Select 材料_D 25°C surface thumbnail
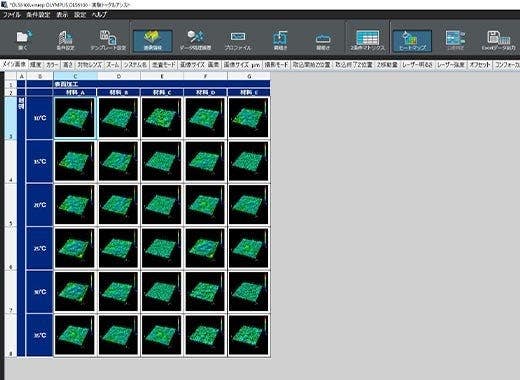Image resolution: width=520 pixels, height=380 pixels. pyautogui.click(x=205, y=248)
